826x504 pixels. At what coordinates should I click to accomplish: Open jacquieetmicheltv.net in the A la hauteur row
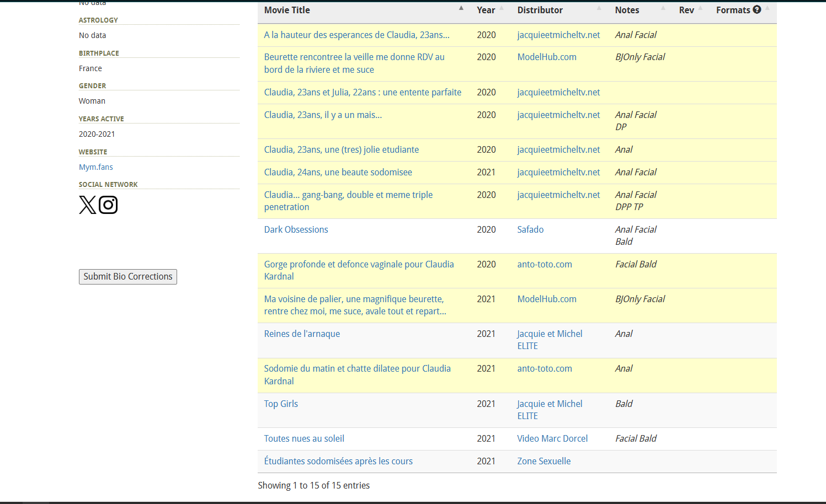point(558,35)
